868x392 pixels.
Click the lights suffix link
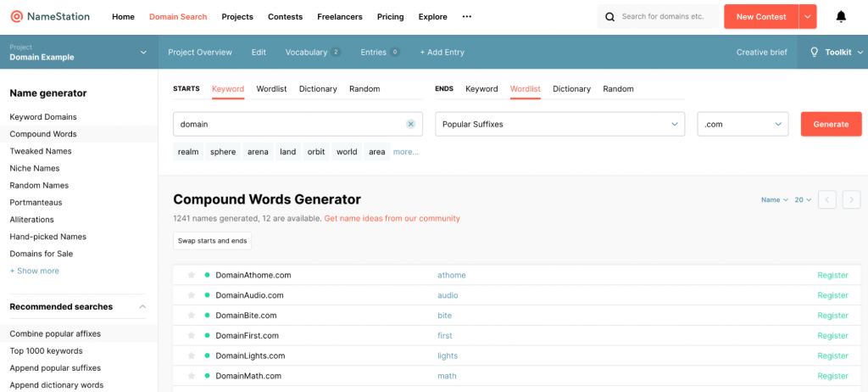[448, 356]
